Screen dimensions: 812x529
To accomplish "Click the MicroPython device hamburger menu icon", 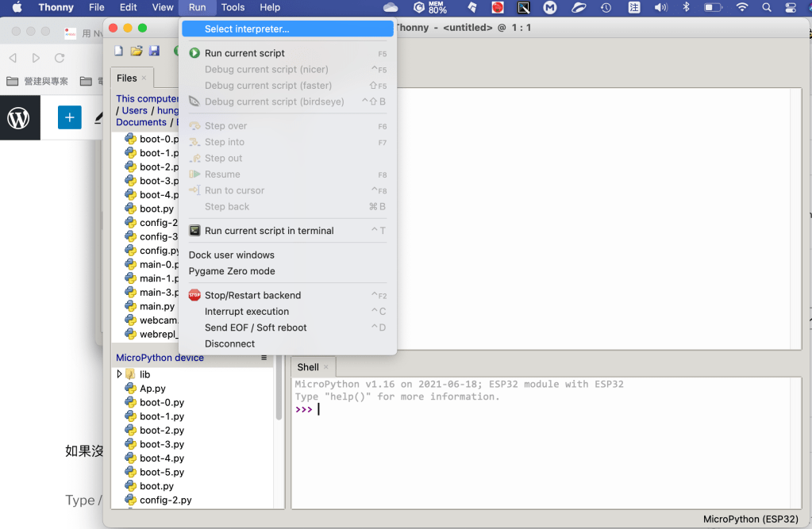I will coord(264,358).
